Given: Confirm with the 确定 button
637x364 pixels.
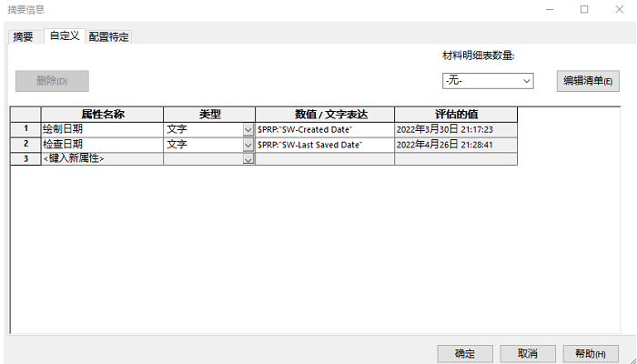Looking at the screenshot, I should pyautogui.click(x=465, y=354).
